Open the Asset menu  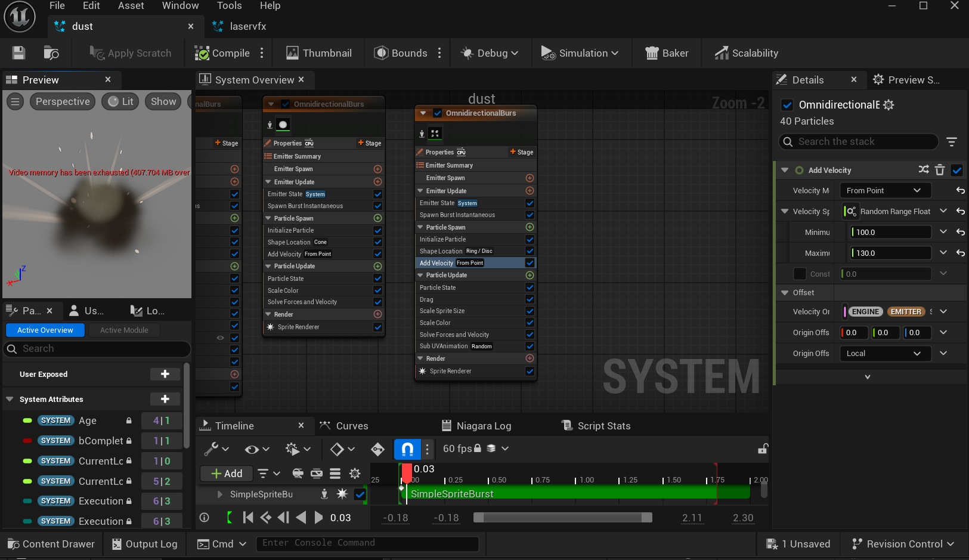pyautogui.click(x=131, y=5)
